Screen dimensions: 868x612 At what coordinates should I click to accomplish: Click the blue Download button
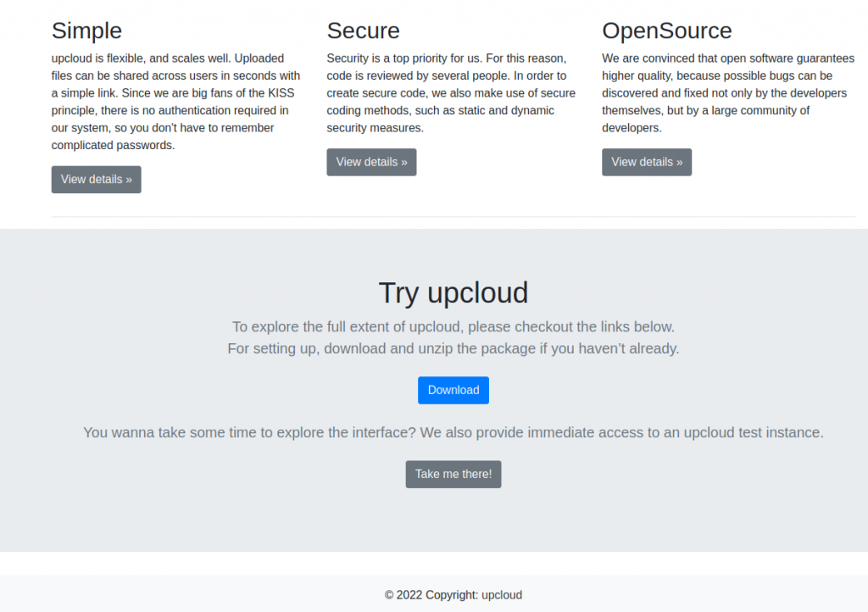pyautogui.click(x=453, y=390)
